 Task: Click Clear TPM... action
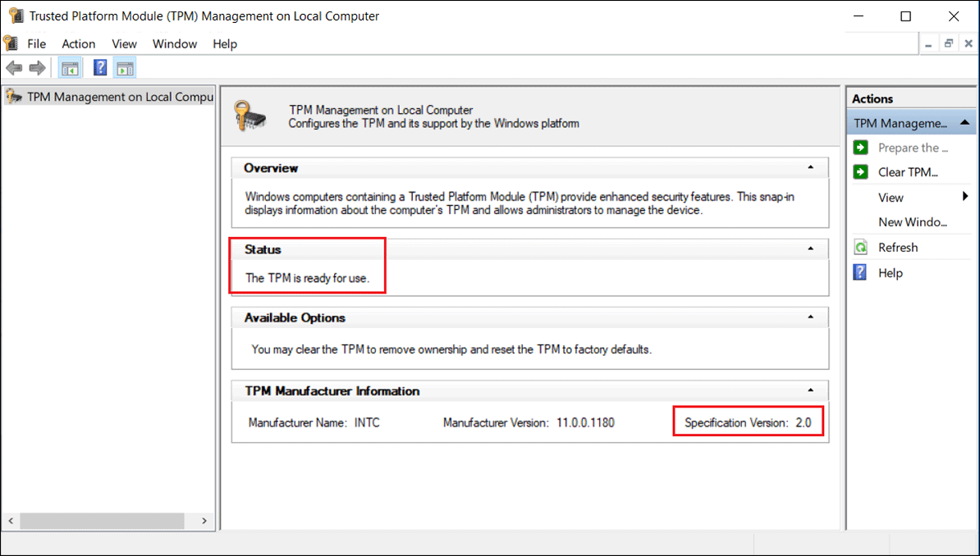pyautogui.click(x=908, y=172)
